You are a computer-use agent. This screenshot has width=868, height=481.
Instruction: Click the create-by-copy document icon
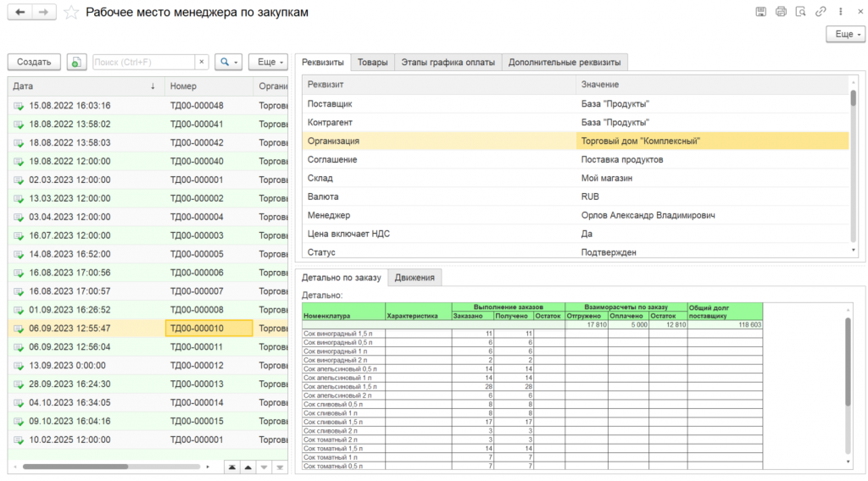(x=76, y=62)
